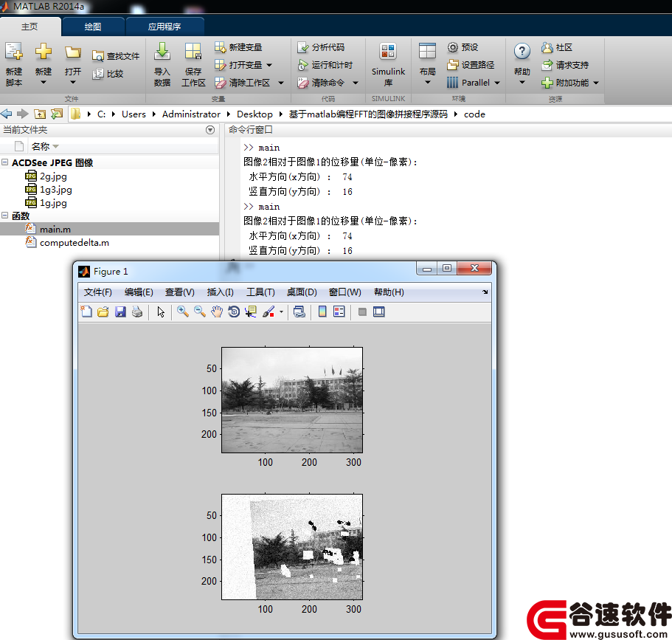
Task: Open the 编辑(E) menu in Figure 1
Action: point(139,292)
